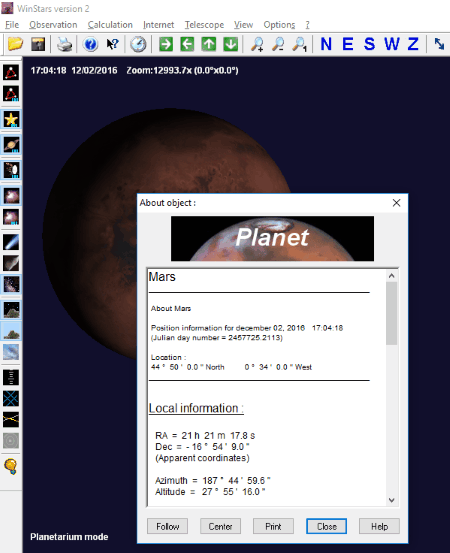Open the ? help menu
450x553 pixels.
(x=307, y=25)
